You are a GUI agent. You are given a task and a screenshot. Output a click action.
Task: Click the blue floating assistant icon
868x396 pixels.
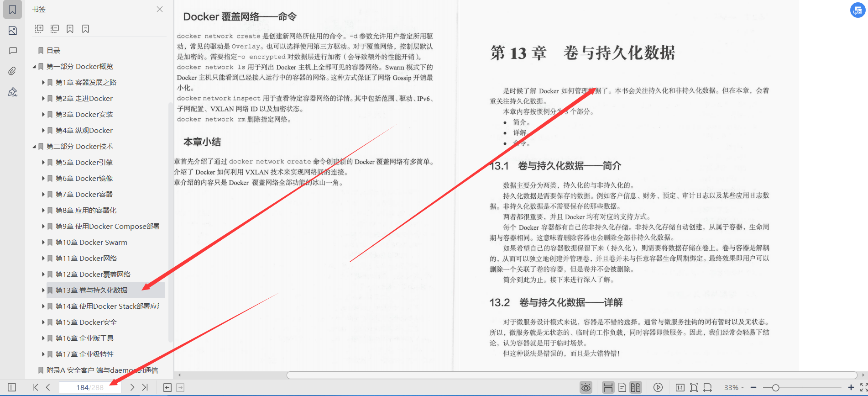[858, 10]
